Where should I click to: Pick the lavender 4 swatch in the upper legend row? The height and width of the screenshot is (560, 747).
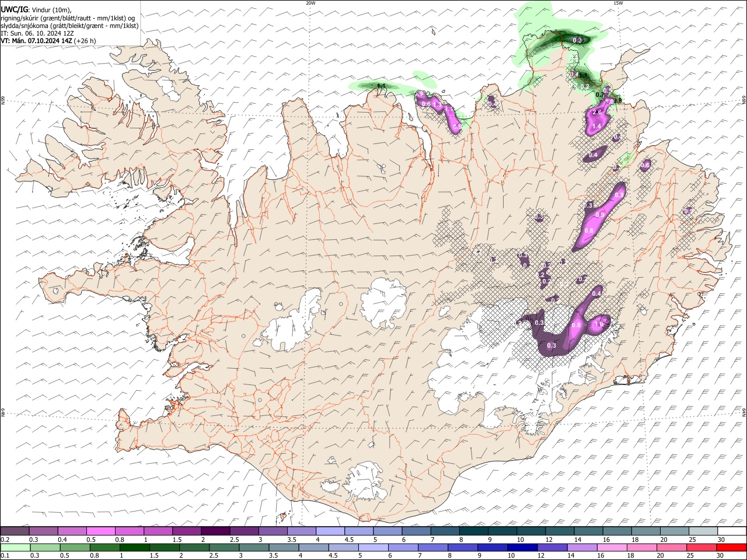click(330, 531)
